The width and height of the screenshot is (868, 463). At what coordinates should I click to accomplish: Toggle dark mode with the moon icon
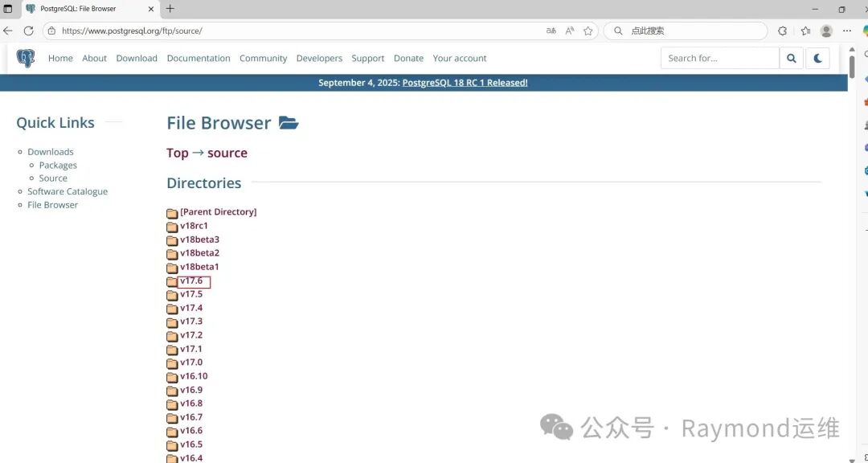817,58
